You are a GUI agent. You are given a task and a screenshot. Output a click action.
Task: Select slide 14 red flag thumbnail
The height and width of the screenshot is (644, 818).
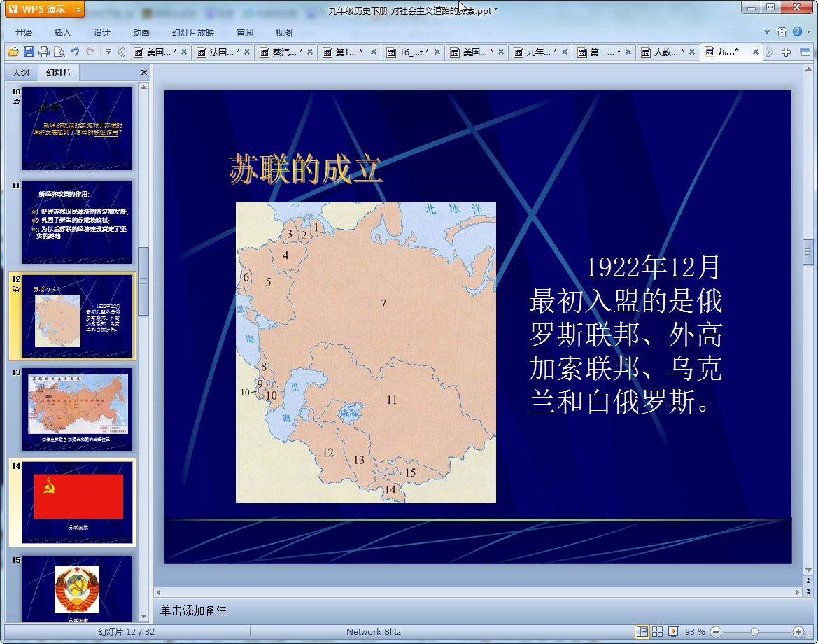click(77, 503)
